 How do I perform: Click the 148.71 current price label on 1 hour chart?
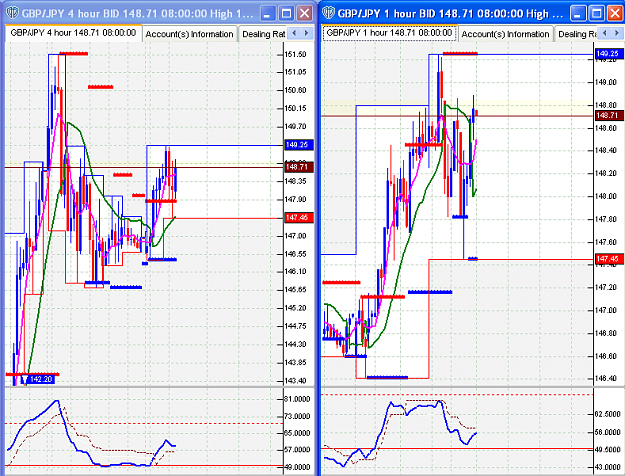click(x=609, y=116)
